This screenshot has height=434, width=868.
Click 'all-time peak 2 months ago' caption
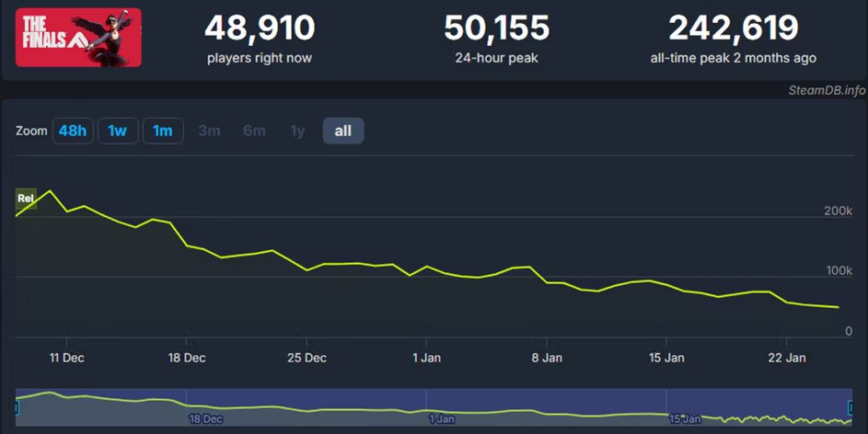pos(734,58)
